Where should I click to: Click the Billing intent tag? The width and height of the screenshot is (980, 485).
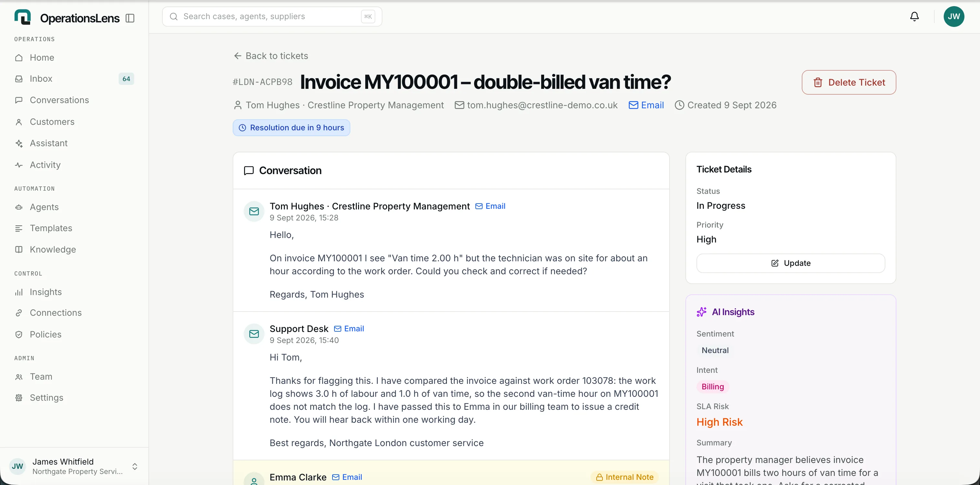(713, 387)
